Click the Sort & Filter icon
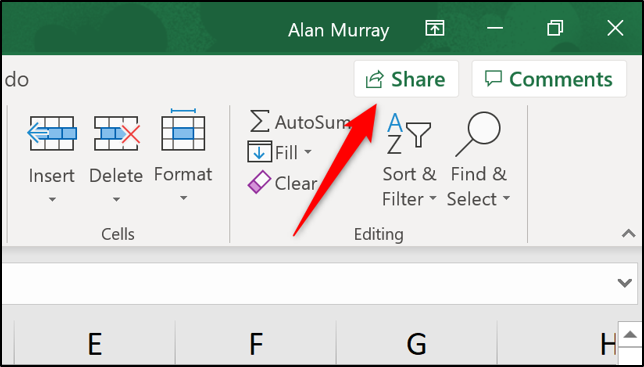The height and width of the screenshot is (367, 644). click(409, 134)
